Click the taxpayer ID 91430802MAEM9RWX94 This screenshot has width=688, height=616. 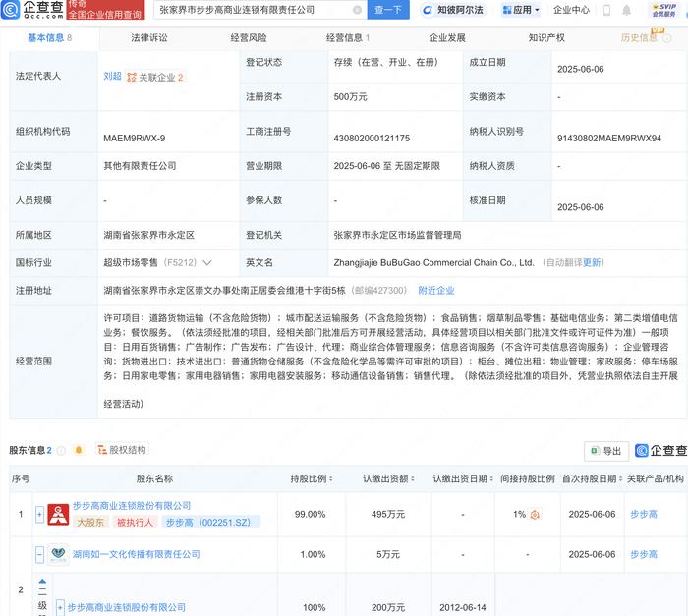click(609, 139)
